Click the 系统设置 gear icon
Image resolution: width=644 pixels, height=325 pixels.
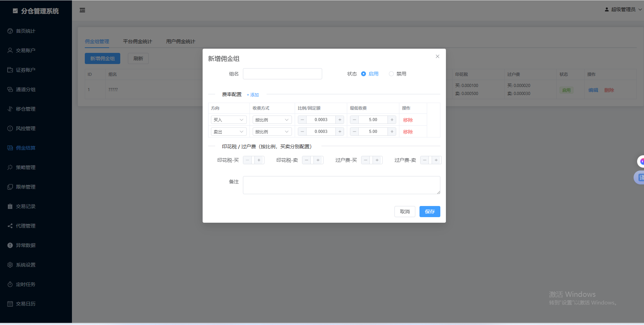tap(10, 265)
